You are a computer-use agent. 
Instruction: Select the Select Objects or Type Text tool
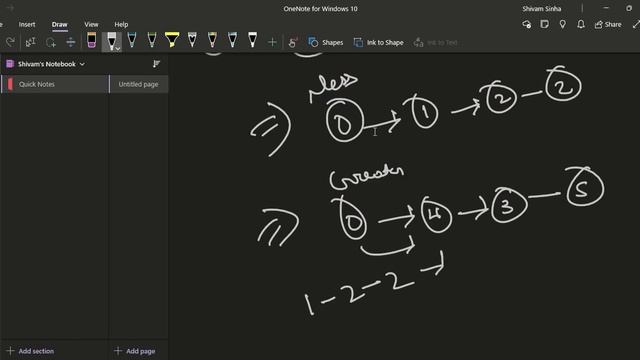point(31,42)
